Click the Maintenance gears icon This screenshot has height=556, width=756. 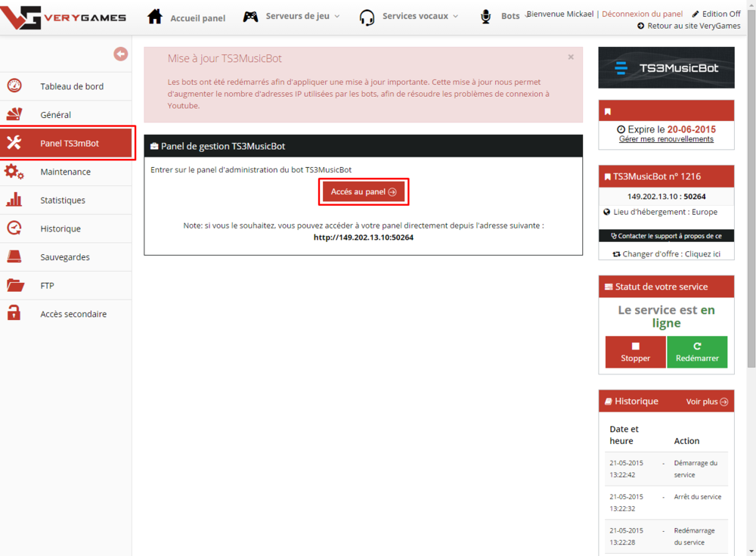click(14, 172)
